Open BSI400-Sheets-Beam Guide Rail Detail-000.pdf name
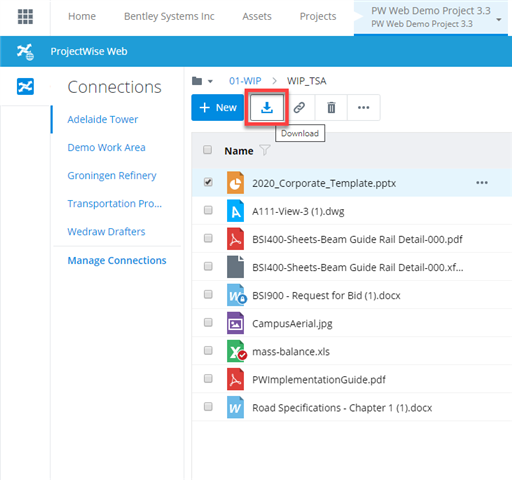Image resolution: width=512 pixels, height=480 pixels. pyautogui.click(x=357, y=239)
